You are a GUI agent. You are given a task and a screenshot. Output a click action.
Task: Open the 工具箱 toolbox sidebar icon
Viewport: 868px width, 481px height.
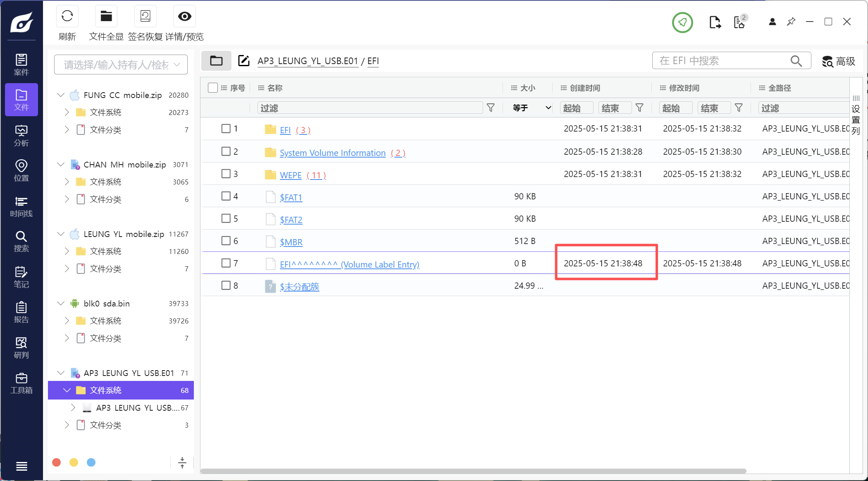(x=21, y=383)
